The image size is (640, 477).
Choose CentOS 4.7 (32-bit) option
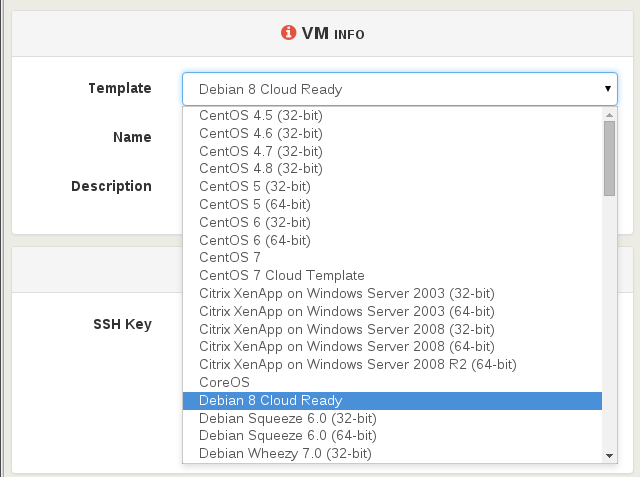pyautogui.click(x=392, y=151)
